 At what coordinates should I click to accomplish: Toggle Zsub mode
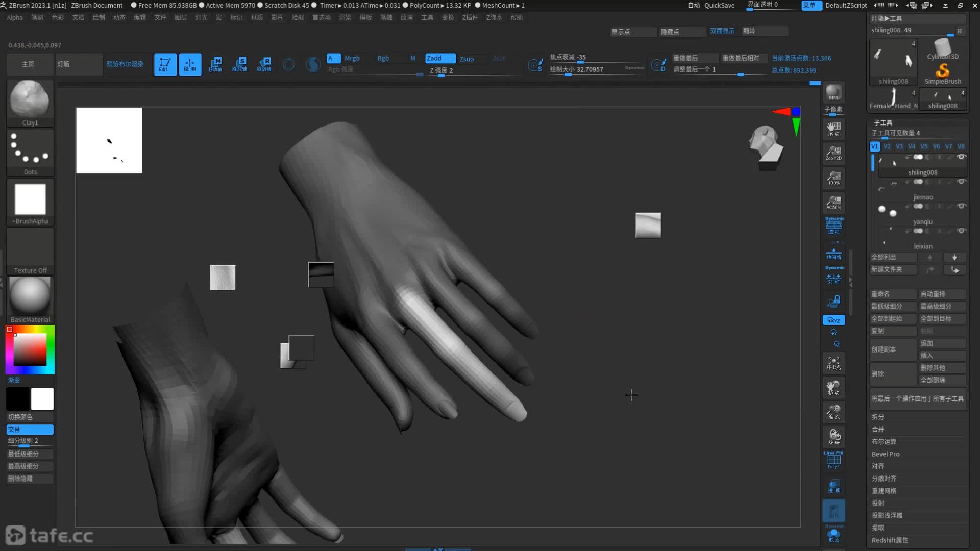467,59
